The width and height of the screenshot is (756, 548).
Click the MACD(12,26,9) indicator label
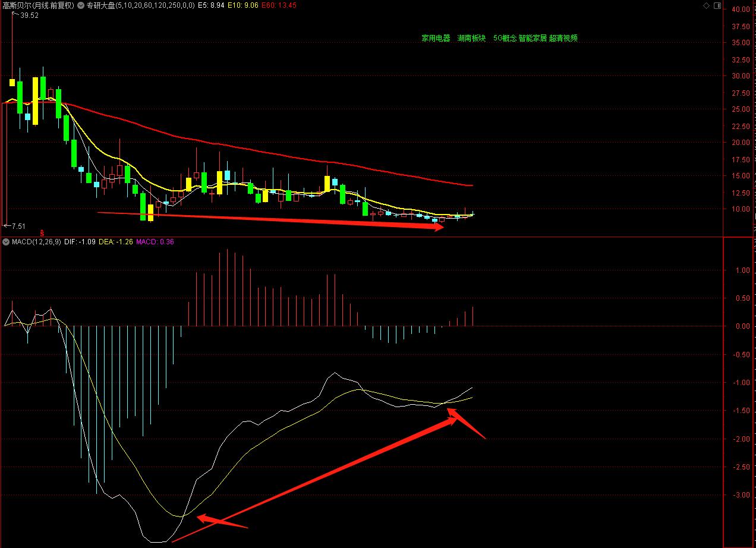tap(36, 242)
